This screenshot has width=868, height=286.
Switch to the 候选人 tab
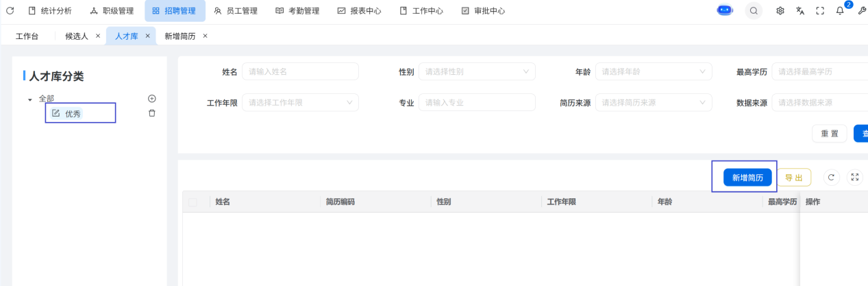click(77, 36)
